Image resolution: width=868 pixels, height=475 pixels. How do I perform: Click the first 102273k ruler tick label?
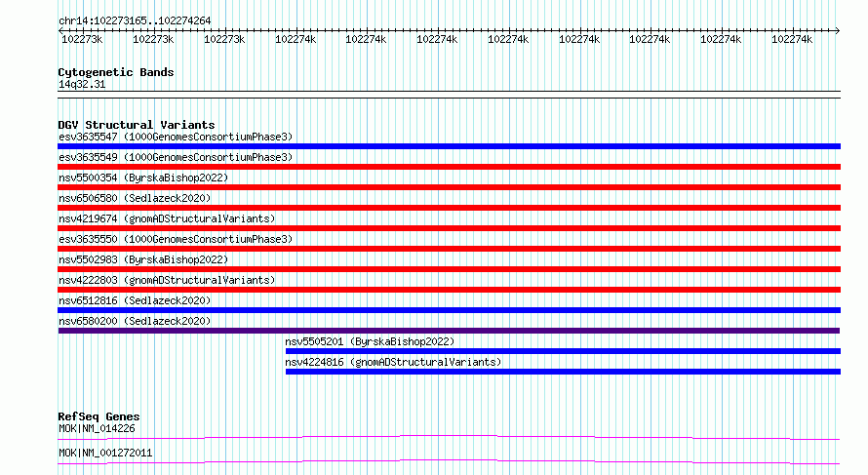[82, 40]
